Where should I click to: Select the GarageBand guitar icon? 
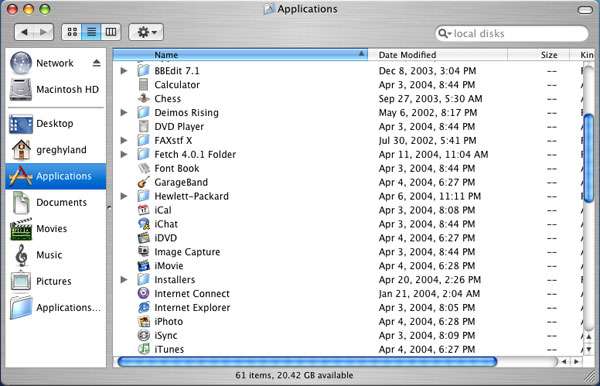pyautogui.click(x=143, y=182)
